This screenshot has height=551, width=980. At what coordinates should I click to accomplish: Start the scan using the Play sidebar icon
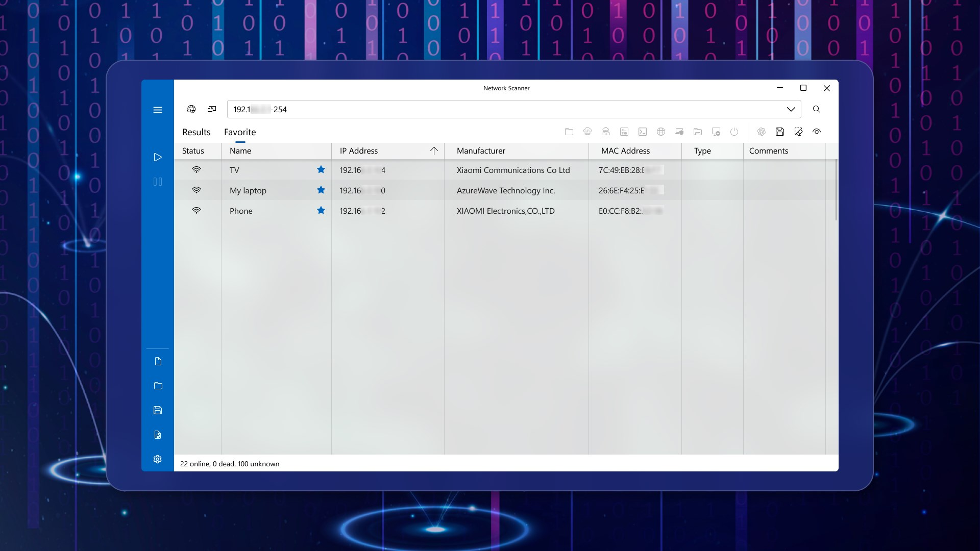(158, 157)
